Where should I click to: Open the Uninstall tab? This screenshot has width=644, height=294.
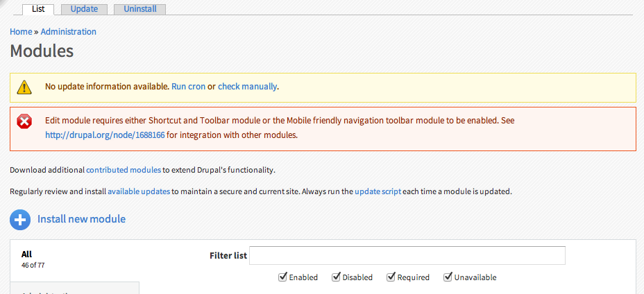pos(139,9)
